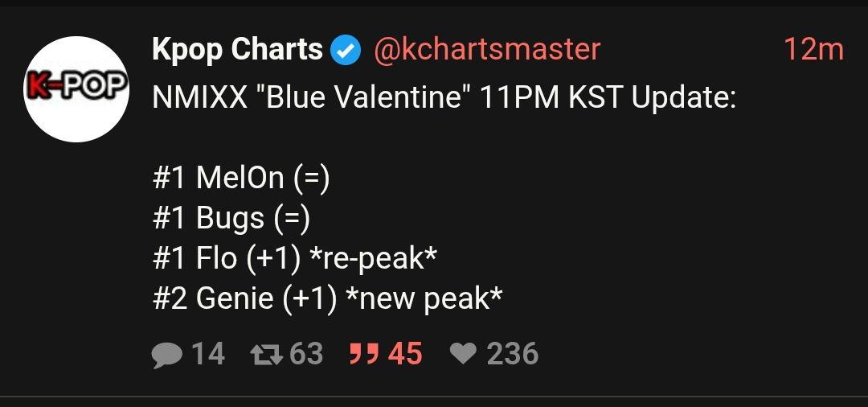Click the red quote marks icon
The width and height of the screenshot is (868, 407).
(362, 354)
